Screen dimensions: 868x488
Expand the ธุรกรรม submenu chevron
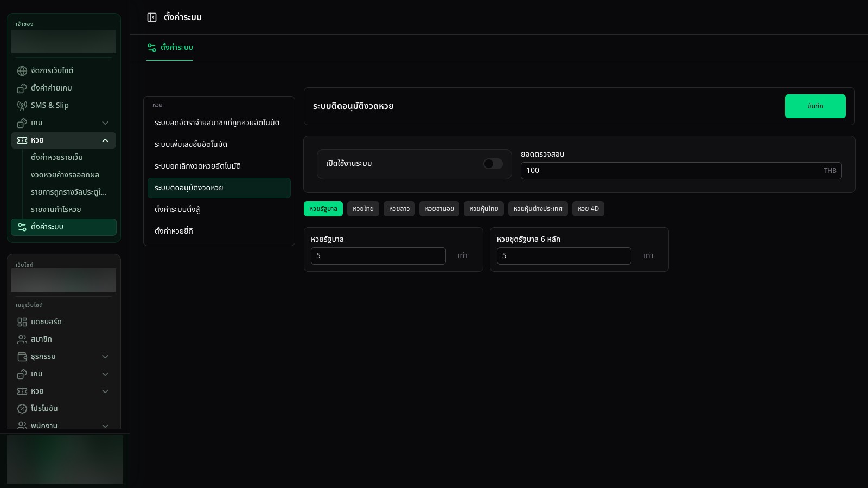coord(105,357)
